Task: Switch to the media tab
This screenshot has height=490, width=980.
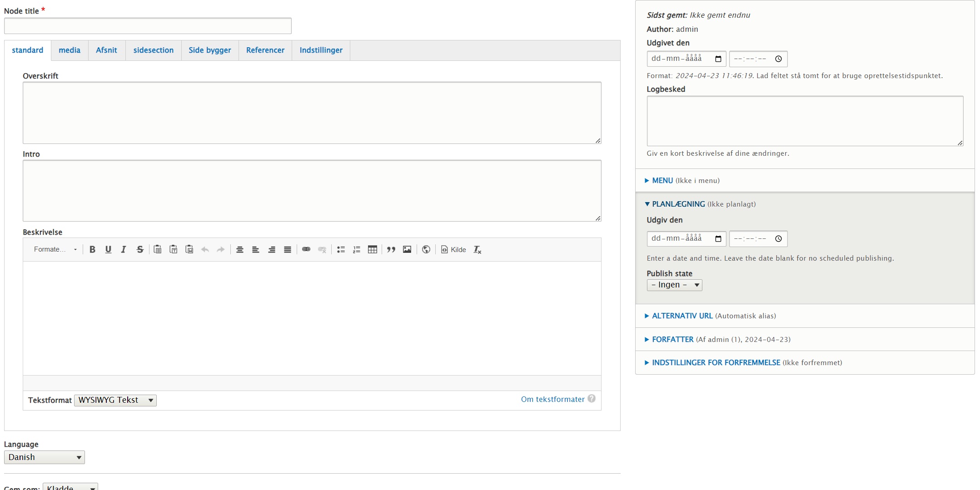Action: pos(70,50)
